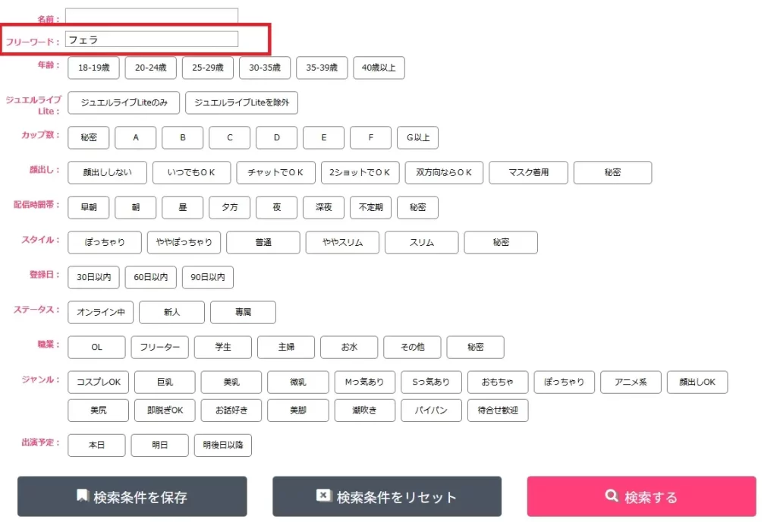Select the 新人 status option
The height and width of the screenshot is (532, 777).
point(172,313)
